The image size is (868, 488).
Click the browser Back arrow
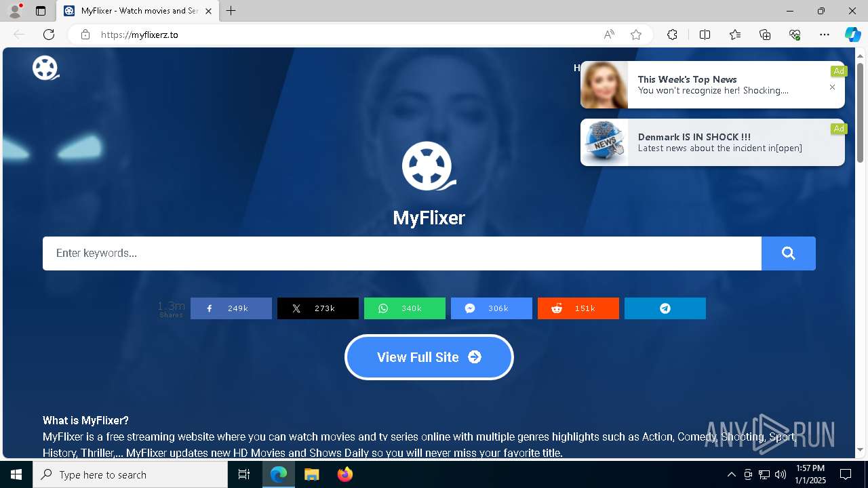point(19,35)
